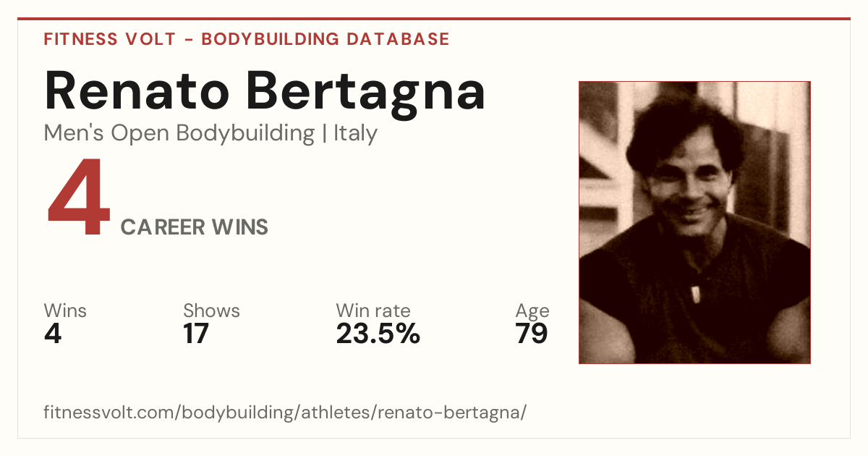Click the Fitness Volt Bodybuilding Database header
868x456 pixels.
pyautogui.click(x=247, y=39)
